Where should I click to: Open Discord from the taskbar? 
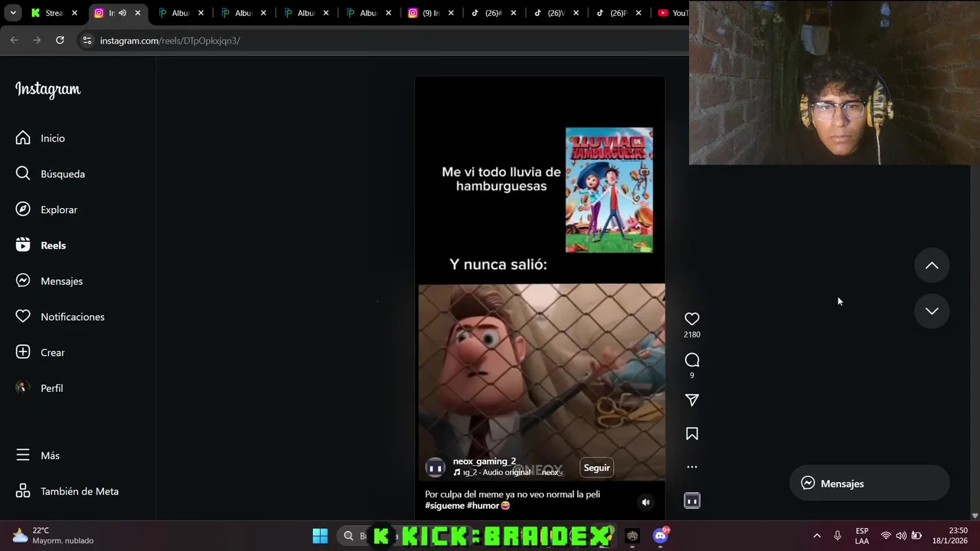pyautogui.click(x=661, y=536)
